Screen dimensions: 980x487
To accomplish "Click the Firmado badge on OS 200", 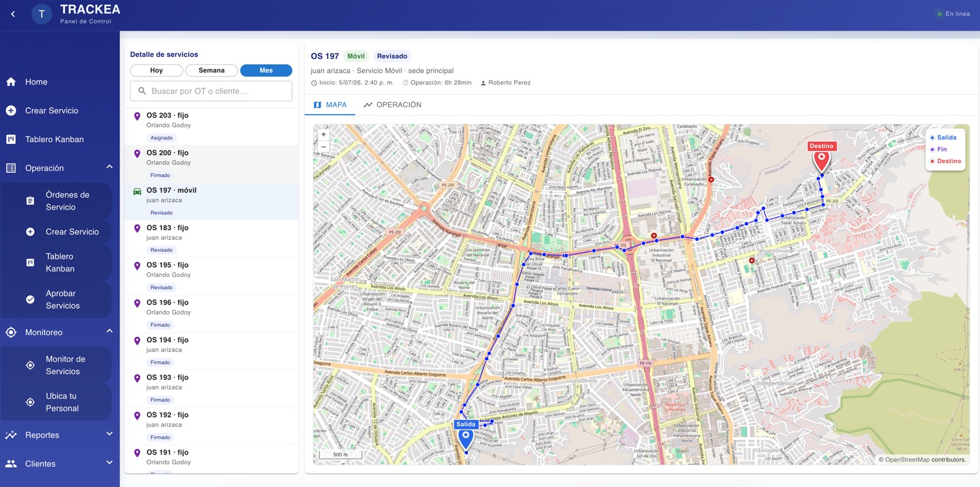I will pos(160,175).
